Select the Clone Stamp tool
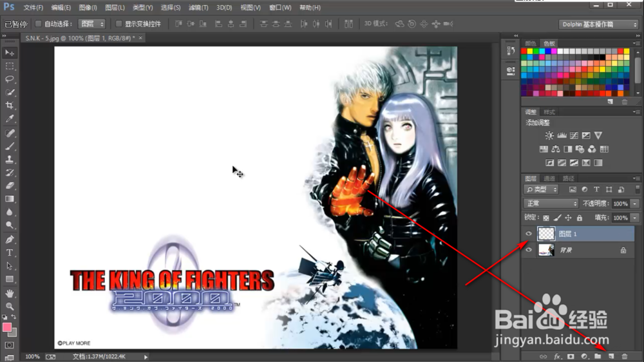The image size is (644, 362). click(10, 160)
